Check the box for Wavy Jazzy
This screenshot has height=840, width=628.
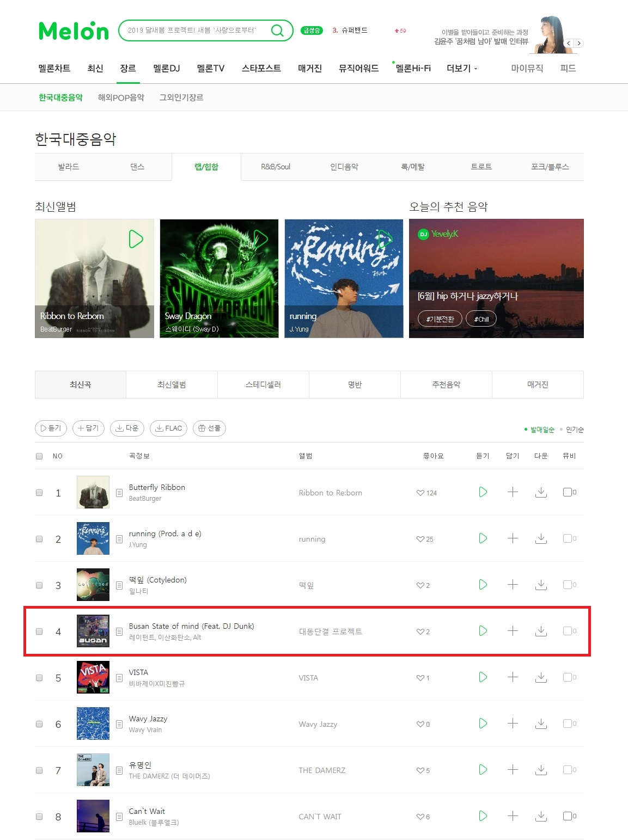click(x=39, y=724)
